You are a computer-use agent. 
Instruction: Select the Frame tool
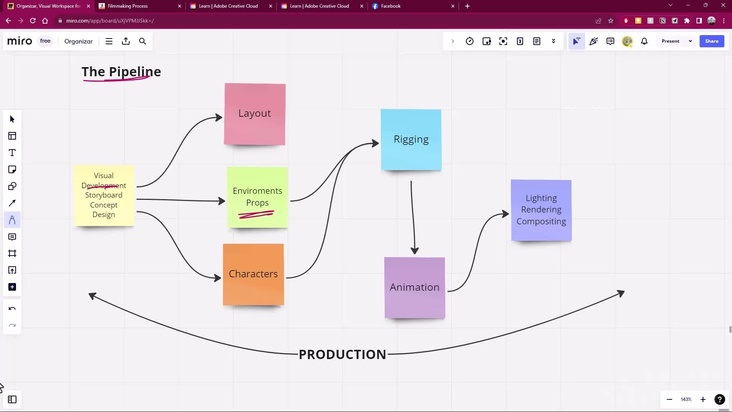pyautogui.click(x=12, y=254)
